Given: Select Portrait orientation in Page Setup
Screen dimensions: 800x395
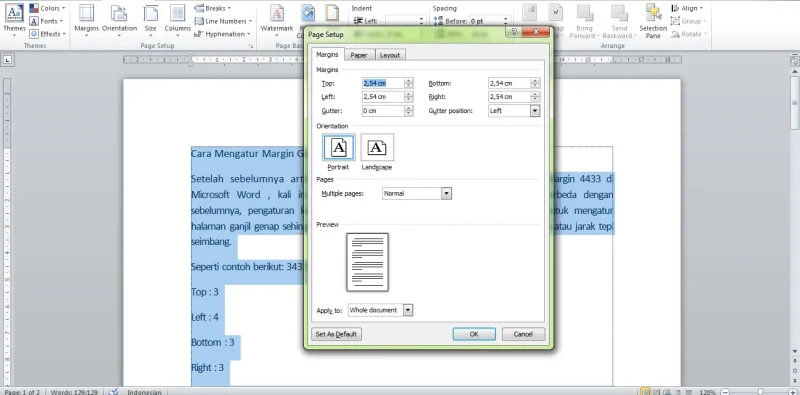Looking at the screenshot, I should (339, 147).
